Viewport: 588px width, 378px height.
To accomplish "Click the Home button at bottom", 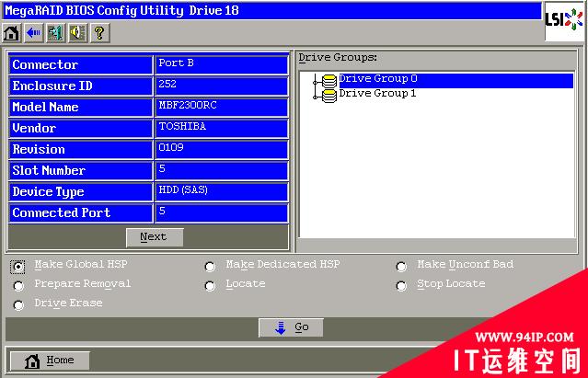I will pos(50,361).
